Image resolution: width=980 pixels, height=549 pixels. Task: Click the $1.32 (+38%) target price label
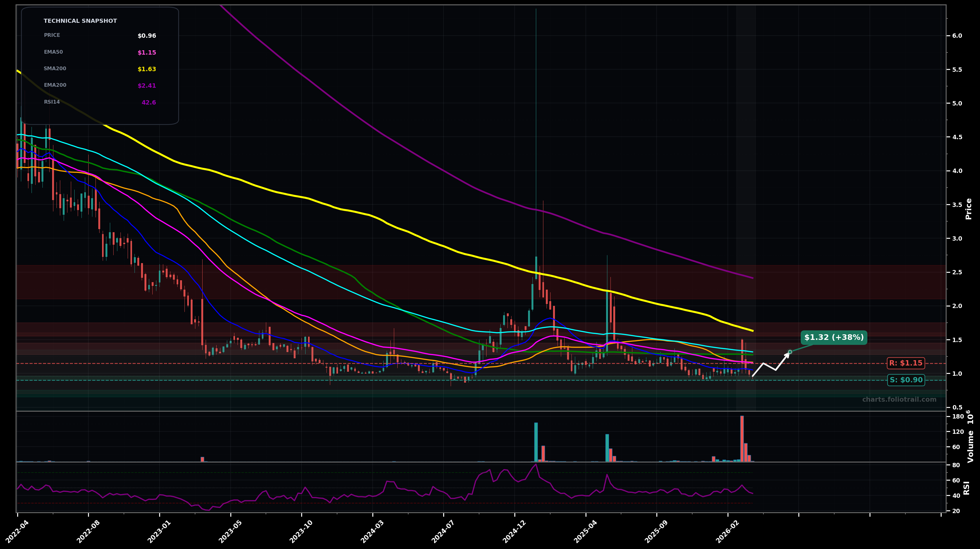834,337
